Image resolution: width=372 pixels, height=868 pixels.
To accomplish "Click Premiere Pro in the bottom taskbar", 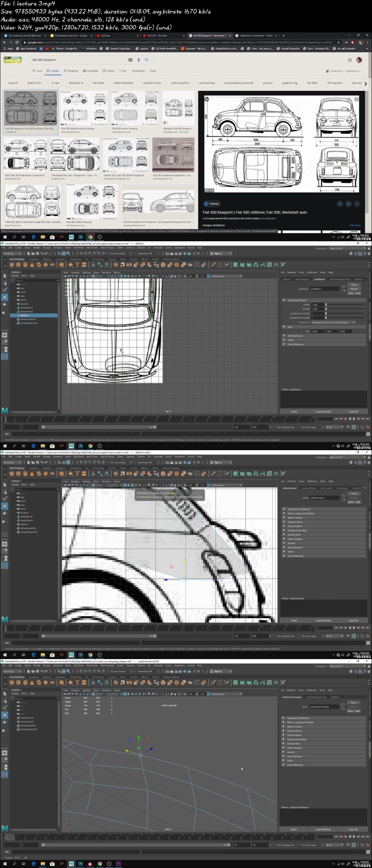I will click(x=118, y=864).
